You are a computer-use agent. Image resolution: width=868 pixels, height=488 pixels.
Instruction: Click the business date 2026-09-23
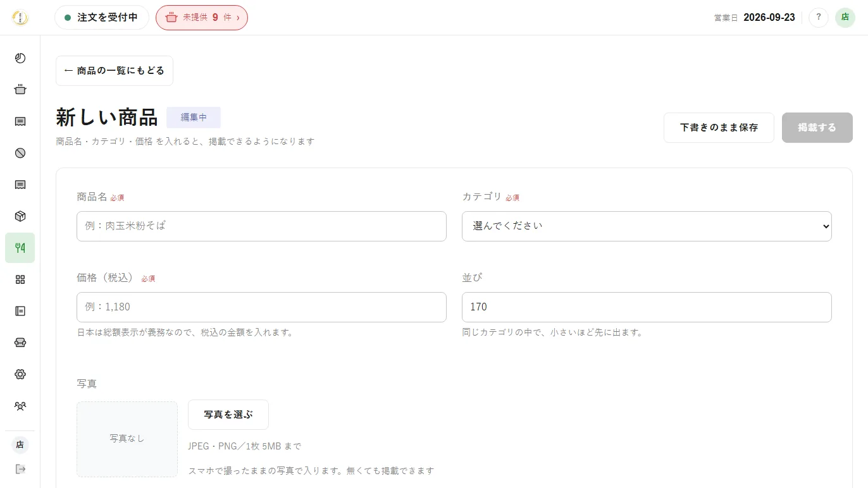[x=769, y=18]
